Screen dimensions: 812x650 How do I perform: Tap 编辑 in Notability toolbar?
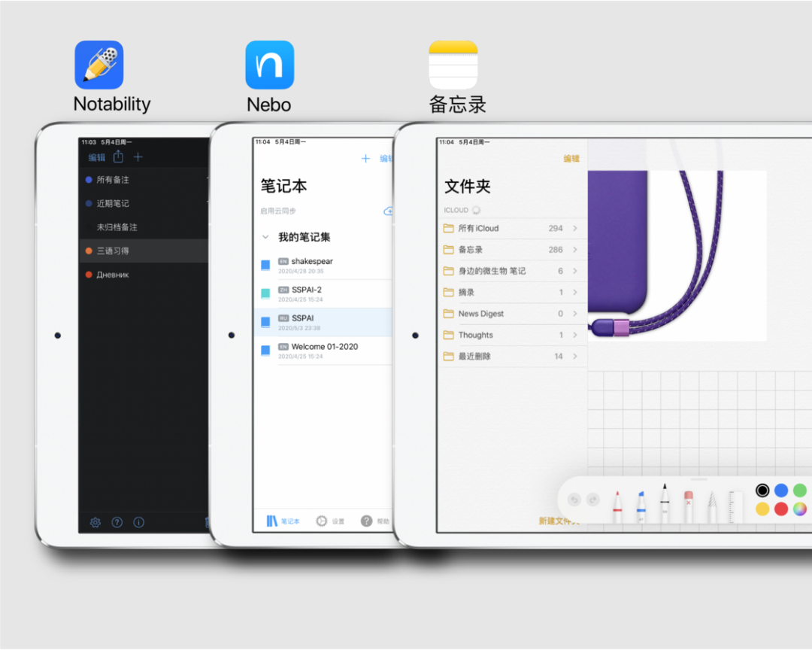click(96, 157)
